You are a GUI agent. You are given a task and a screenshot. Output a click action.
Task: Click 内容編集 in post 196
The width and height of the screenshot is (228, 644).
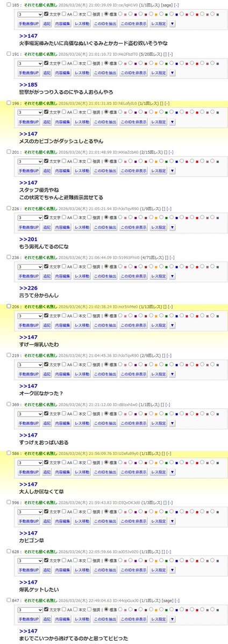click(x=62, y=121)
